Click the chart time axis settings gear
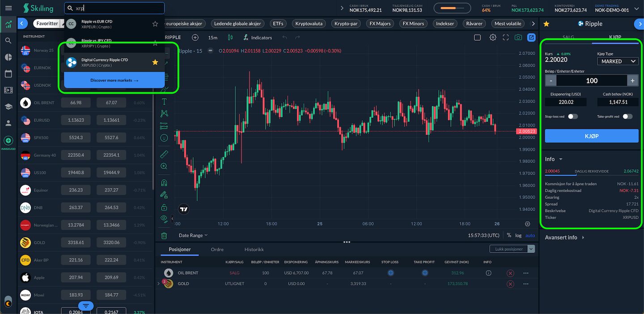Image resolution: width=644 pixels, height=314 pixels. [528, 224]
